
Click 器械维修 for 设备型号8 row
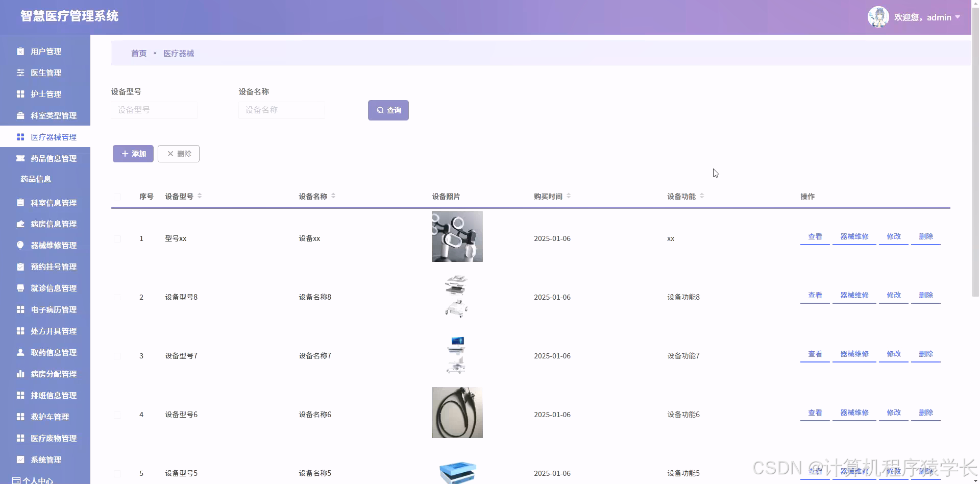(854, 296)
